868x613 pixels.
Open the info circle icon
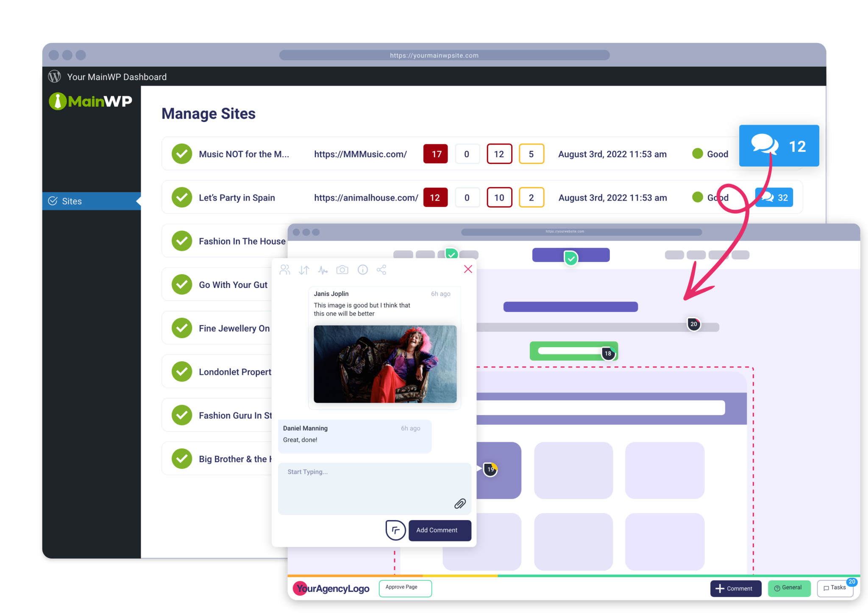click(363, 270)
